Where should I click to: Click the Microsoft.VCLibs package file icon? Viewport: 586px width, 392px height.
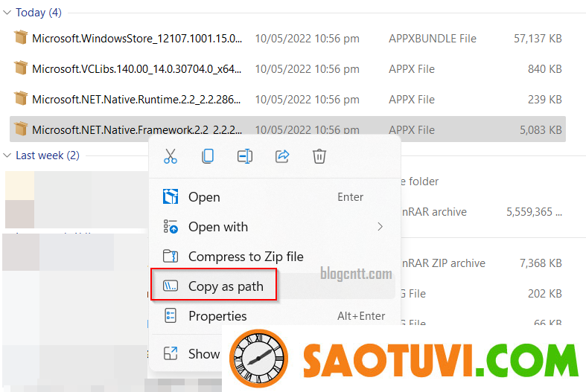[21, 68]
